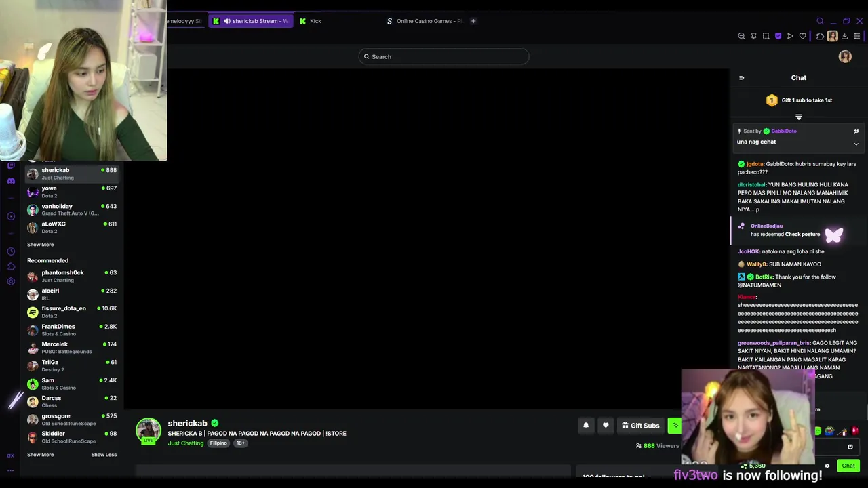Open TriiGz recommended channel
Image resolution: width=868 pixels, height=488 pixels.
[72, 365]
